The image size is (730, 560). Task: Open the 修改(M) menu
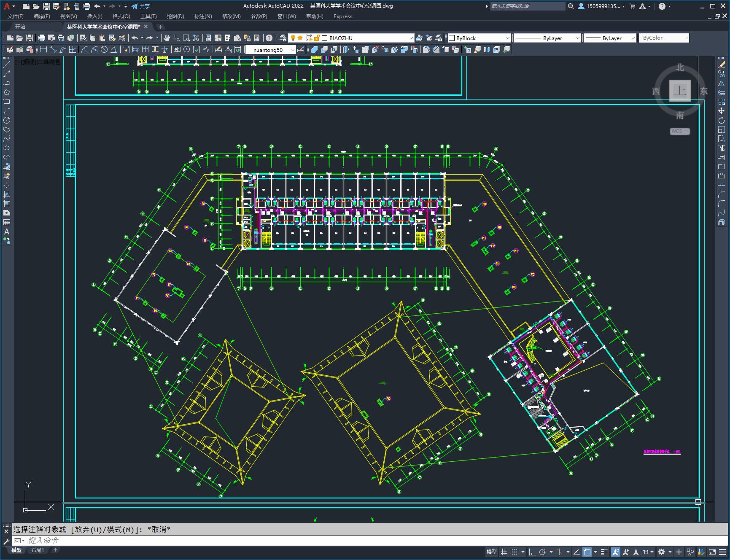231,16
